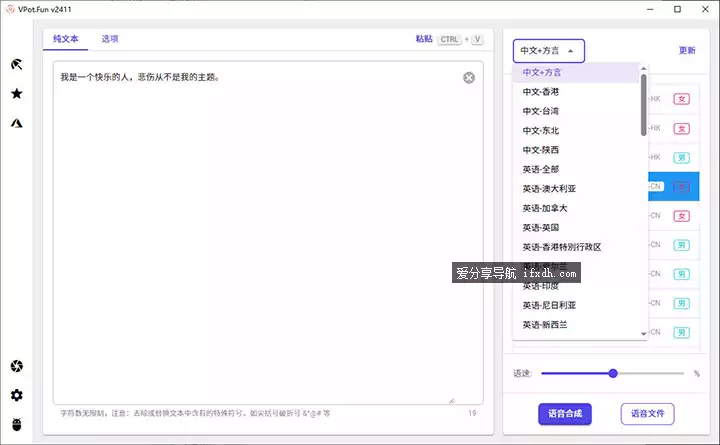Choose 英语-全部 from the list

click(x=576, y=169)
